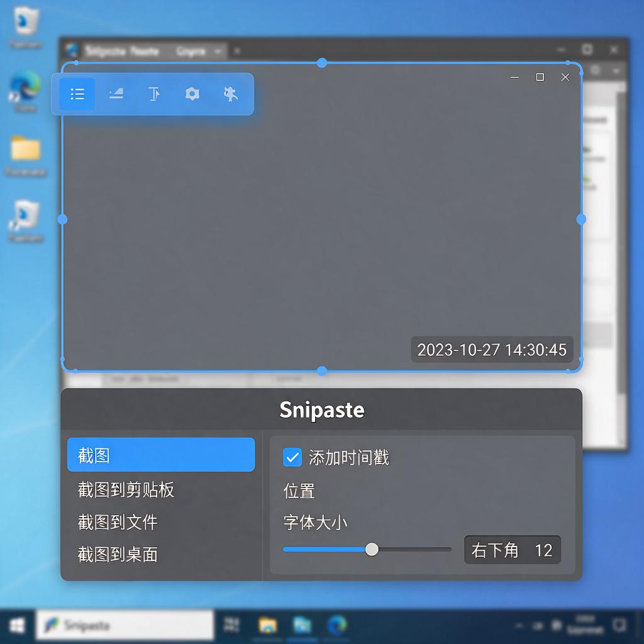This screenshot has height=644, width=644.
Task: Open the notification center icon on taskbar
Action: coord(619,625)
